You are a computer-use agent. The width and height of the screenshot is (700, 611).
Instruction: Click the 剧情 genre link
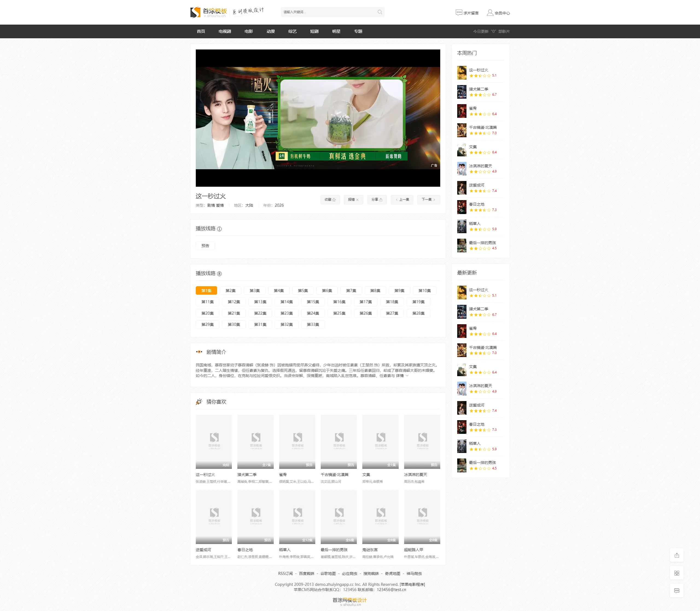coord(211,206)
